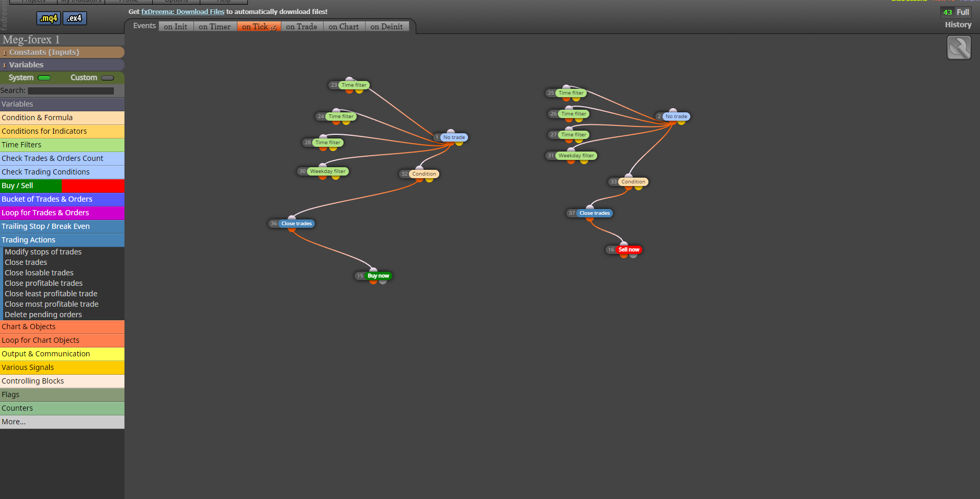Image resolution: width=980 pixels, height=499 pixels.
Task: Toggle System variables switch
Action: (44, 78)
